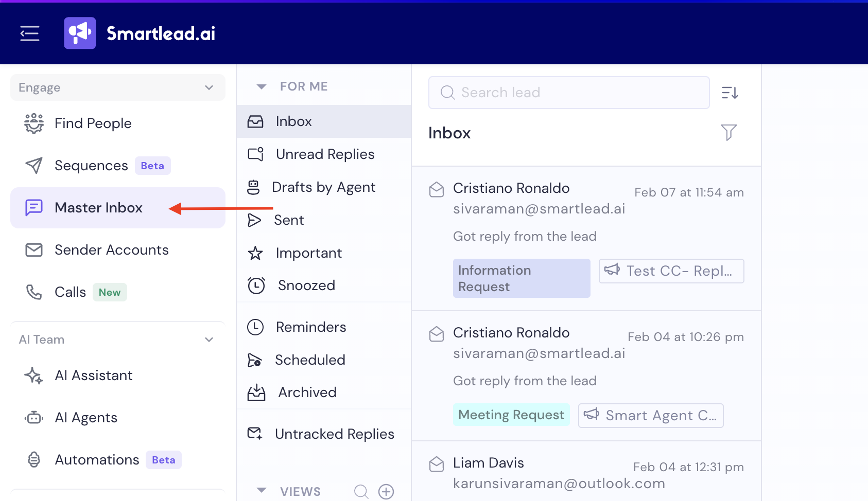The height and width of the screenshot is (501, 868).
Task: Click the Smartlead.ai brand name
Action: point(161,33)
